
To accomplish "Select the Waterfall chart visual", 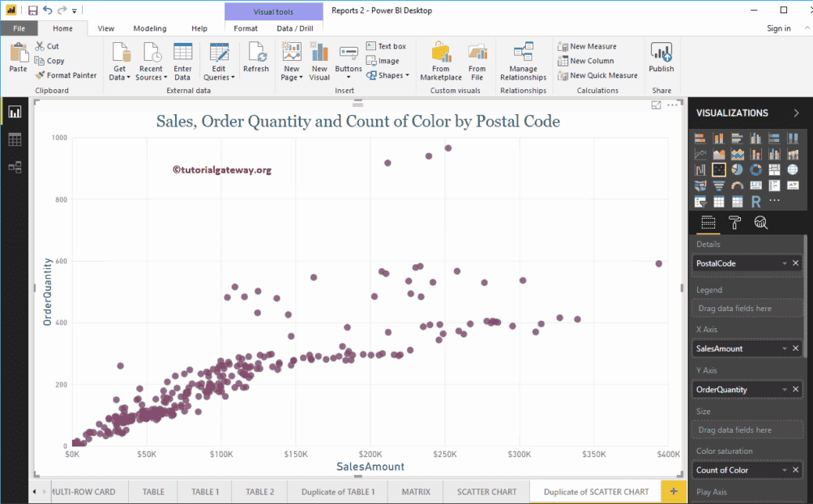I will [x=700, y=169].
